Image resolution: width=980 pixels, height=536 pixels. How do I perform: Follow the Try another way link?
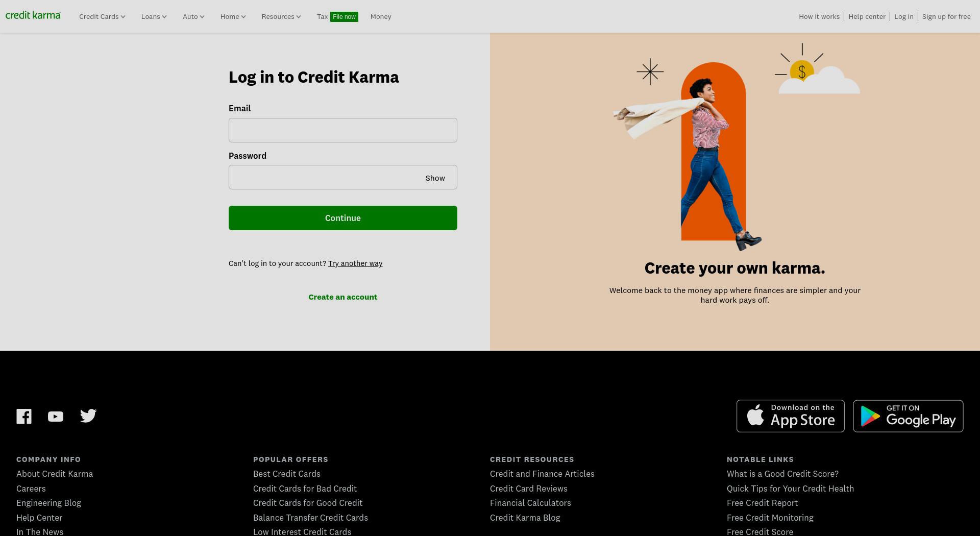click(355, 263)
